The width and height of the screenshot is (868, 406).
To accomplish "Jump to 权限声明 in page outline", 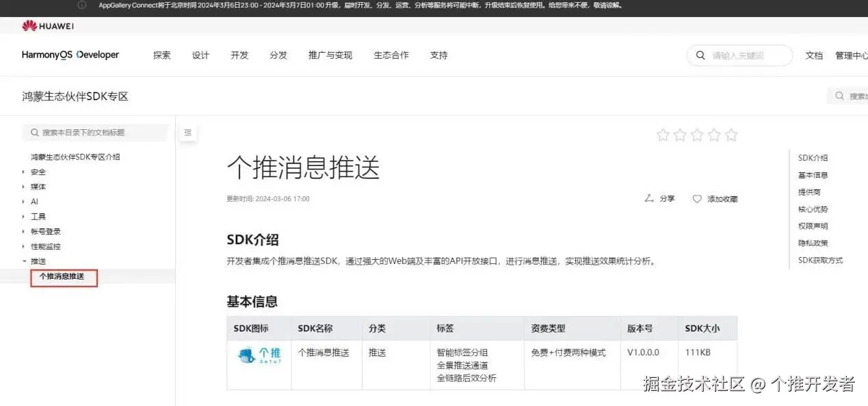I will (813, 226).
